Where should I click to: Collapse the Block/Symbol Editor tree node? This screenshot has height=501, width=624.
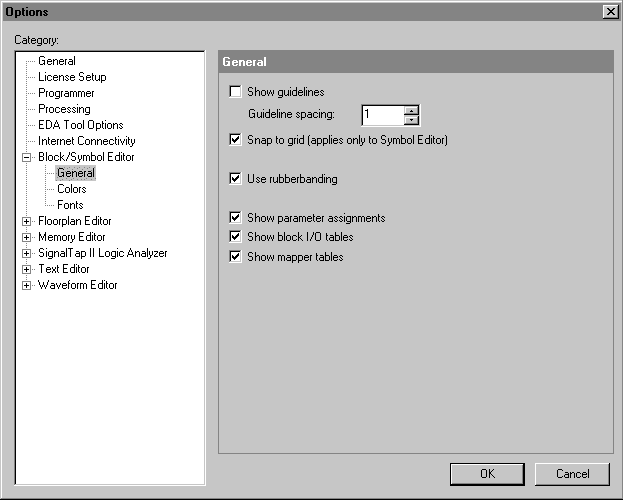[x=27, y=157]
